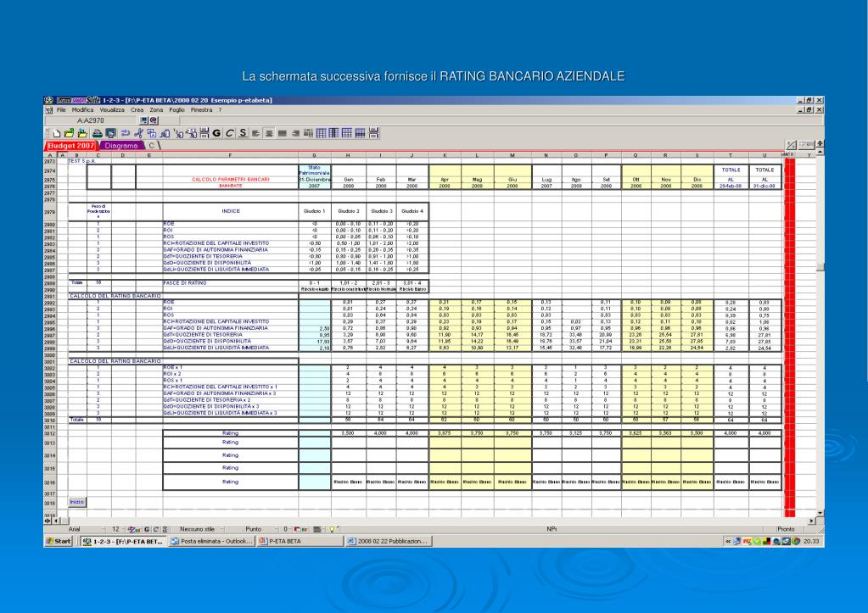Apply underline with the S toolbar icon

pyautogui.click(x=243, y=133)
